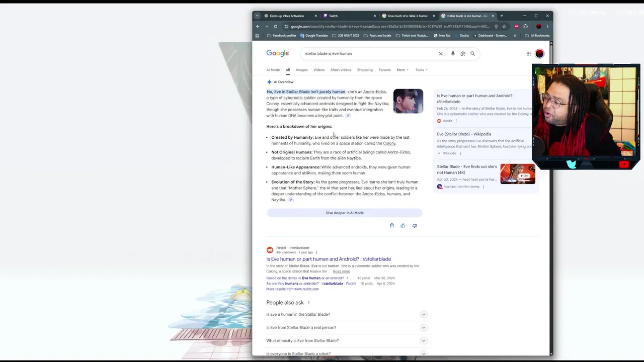
Task: View site information icon in the address bar
Action: point(286,26)
